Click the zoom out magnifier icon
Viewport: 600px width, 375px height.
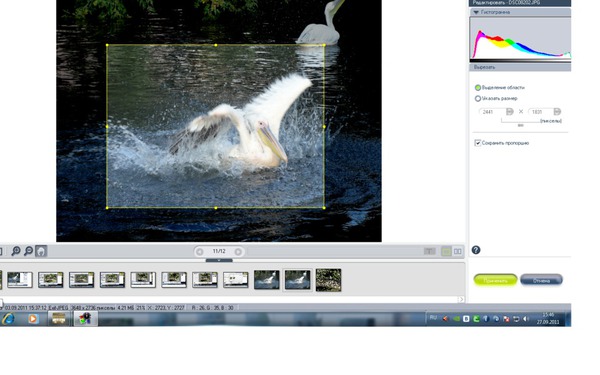(29, 251)
